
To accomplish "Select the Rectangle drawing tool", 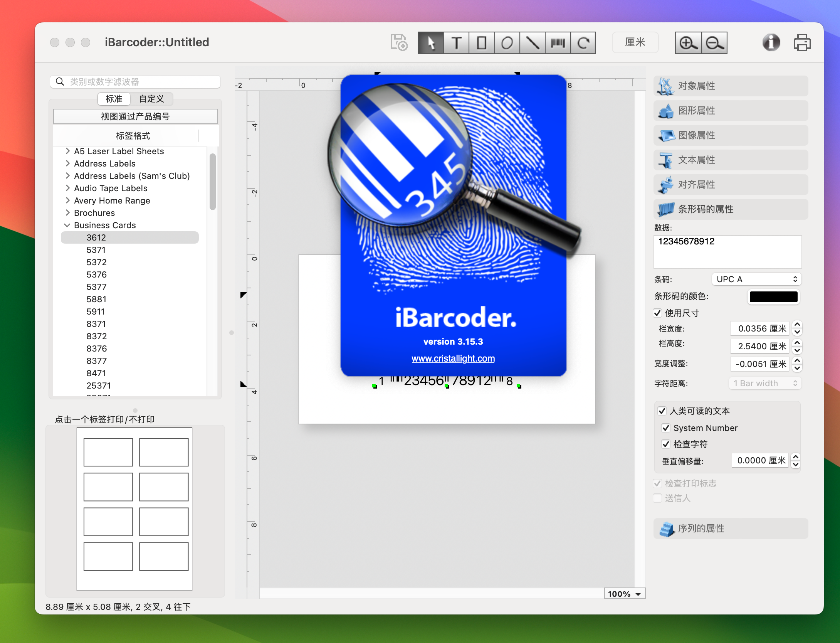I will coord(481,42).
